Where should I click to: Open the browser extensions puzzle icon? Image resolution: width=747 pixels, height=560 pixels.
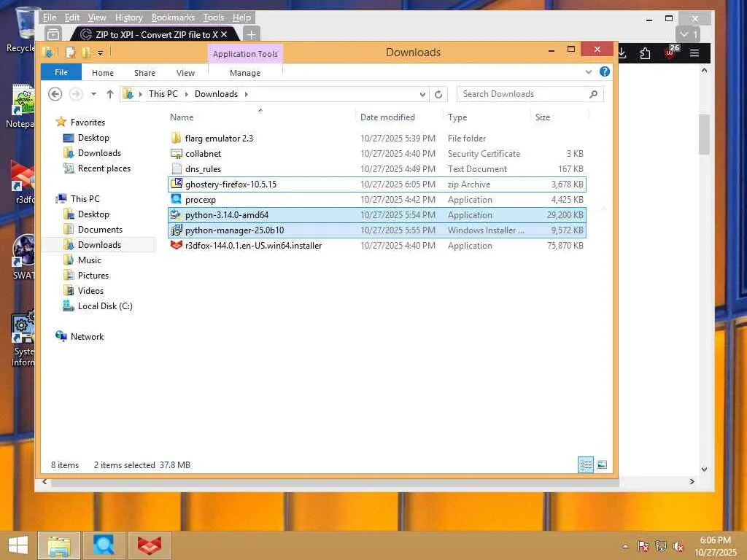coord(645,53)
